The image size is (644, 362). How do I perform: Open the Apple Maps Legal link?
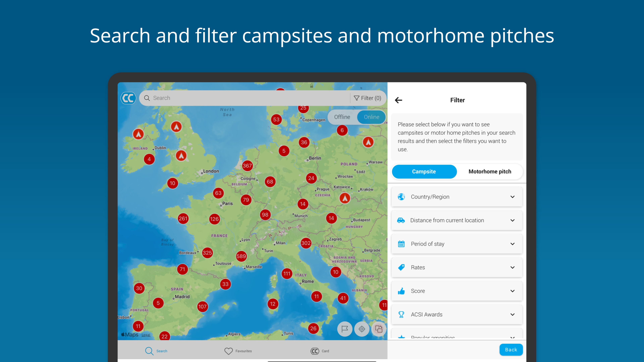(146, 335)
